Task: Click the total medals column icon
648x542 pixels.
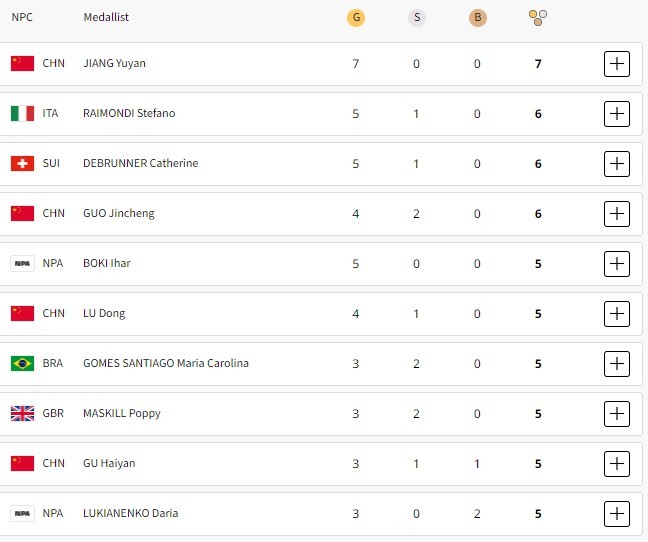Action: click(x=538, y=17)
